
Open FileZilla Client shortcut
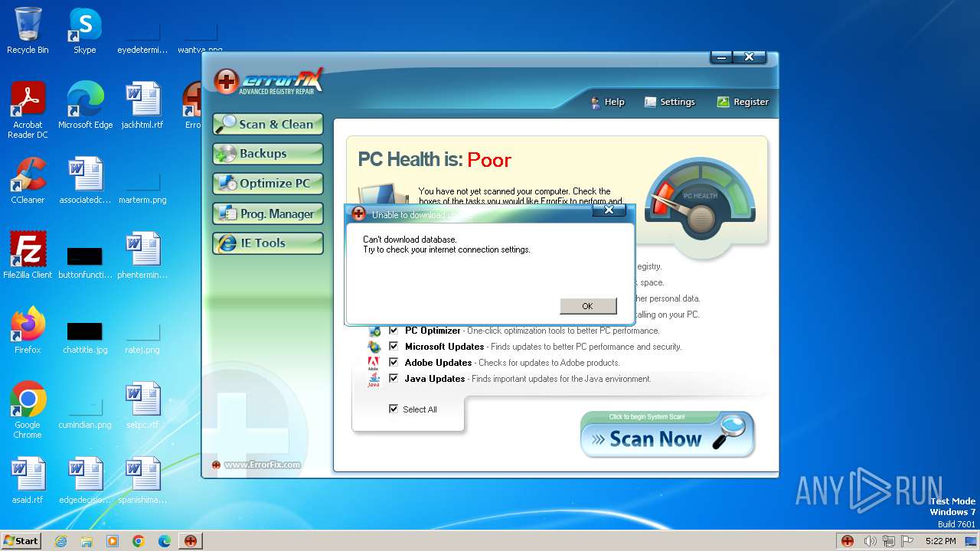pyautogui.click(x=28, y=256)
